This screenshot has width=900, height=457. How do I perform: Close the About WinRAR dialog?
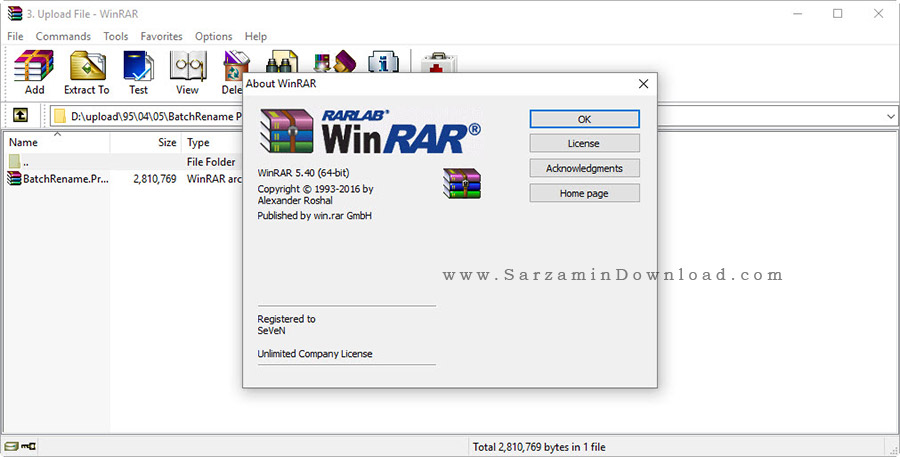[643, 84]
